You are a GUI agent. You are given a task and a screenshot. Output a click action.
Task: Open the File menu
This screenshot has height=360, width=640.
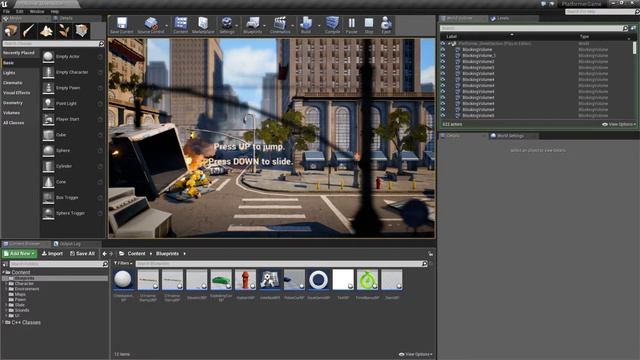pyautogui.click(x=6, y=11)
